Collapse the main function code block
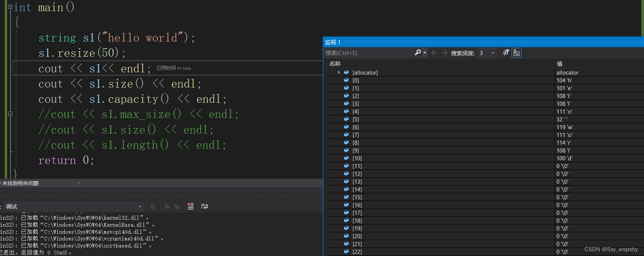Screen dimensions: 644x256 pos(10,7)
